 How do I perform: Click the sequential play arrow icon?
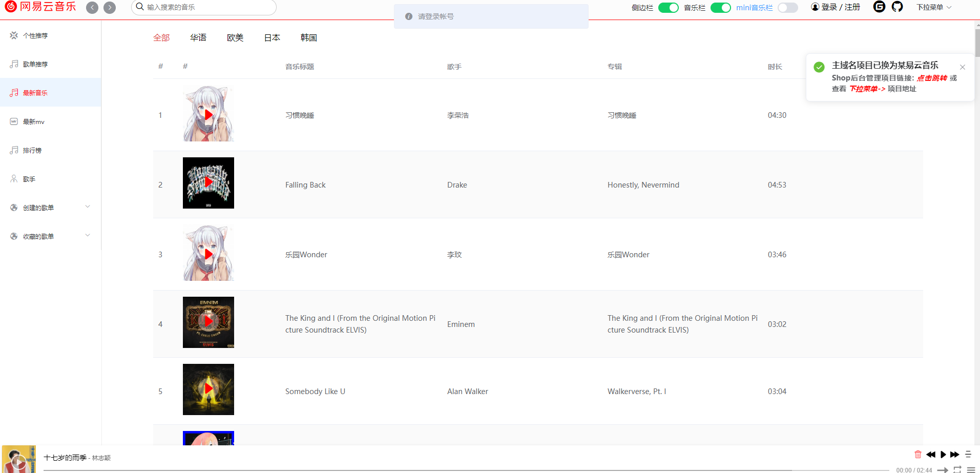[x=943, y=469]
